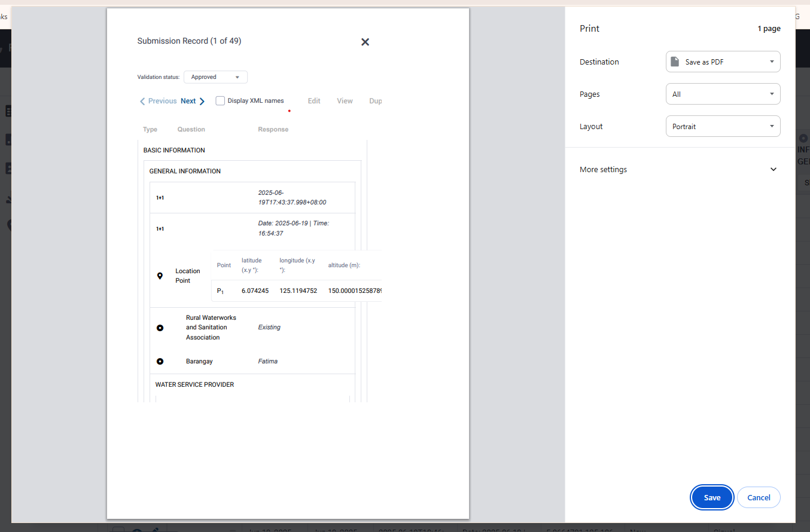Image resolution: width=810 pixels, height=532 pixels.
Task: Click the globe icon near the bottom left sidebar
Action: coord(8,225)
